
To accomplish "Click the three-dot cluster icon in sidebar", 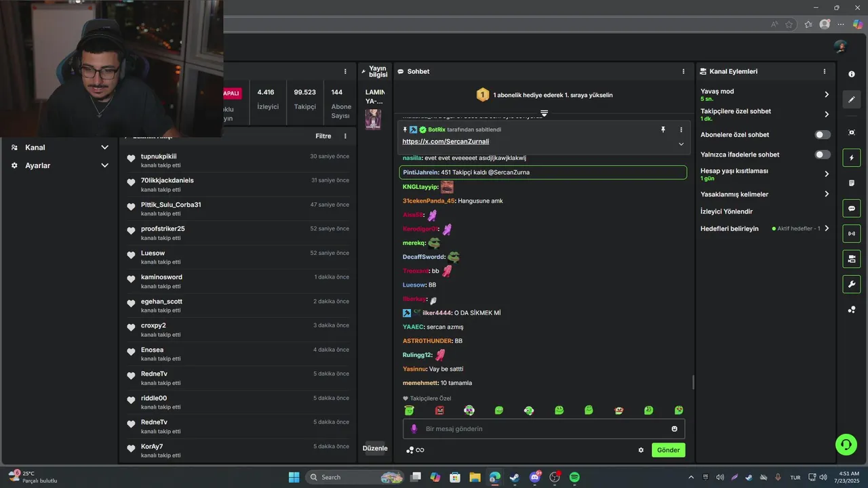I will [852, 310].
